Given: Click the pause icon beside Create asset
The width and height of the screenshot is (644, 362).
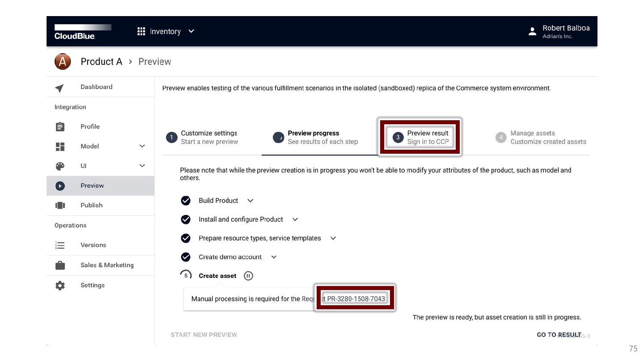Looking at the screenshot, I should (248, 276).
